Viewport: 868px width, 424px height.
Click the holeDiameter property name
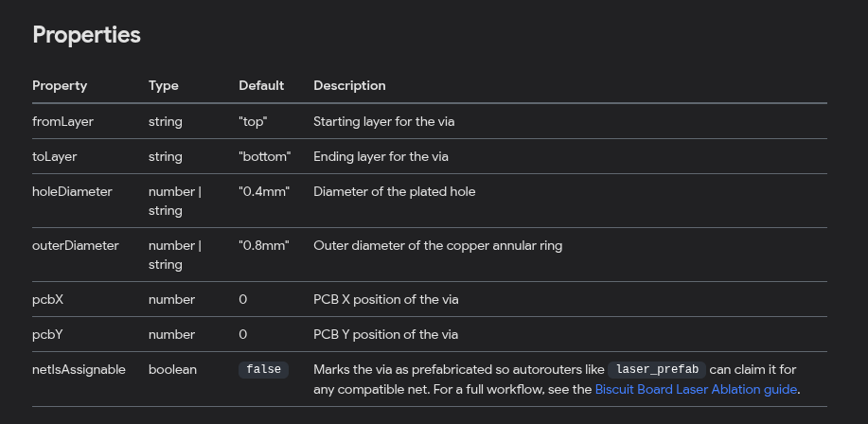pos(72,191)
